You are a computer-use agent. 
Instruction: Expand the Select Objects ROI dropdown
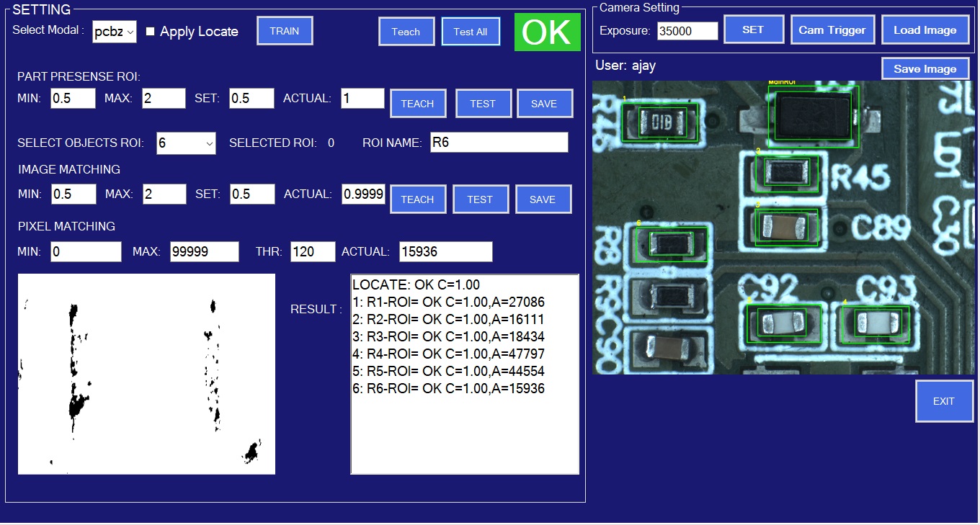pos(186,143)
